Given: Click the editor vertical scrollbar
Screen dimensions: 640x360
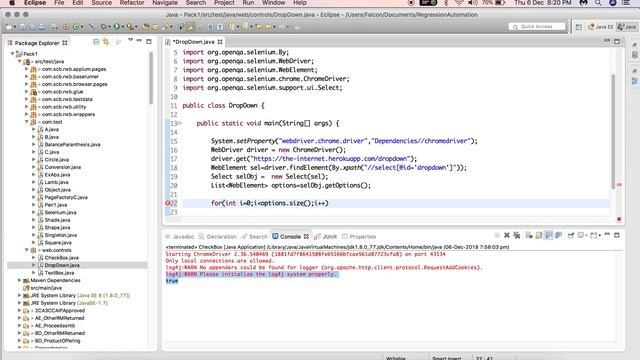Looking at the screenshot, I should pyautogui.click(x=613, y=131).
